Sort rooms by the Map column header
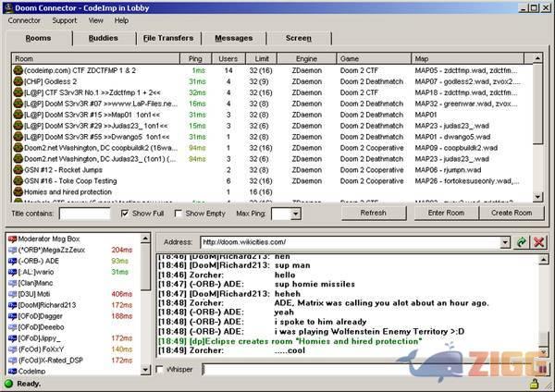 pos(467,59)
